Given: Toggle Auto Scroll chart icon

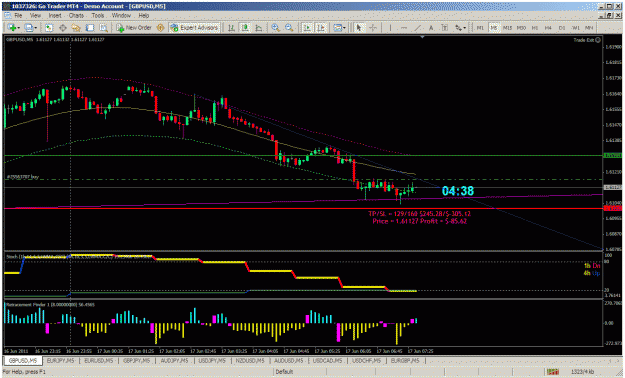Looking at the screenshot, I should pyautogui.click(x=307, y=28).
